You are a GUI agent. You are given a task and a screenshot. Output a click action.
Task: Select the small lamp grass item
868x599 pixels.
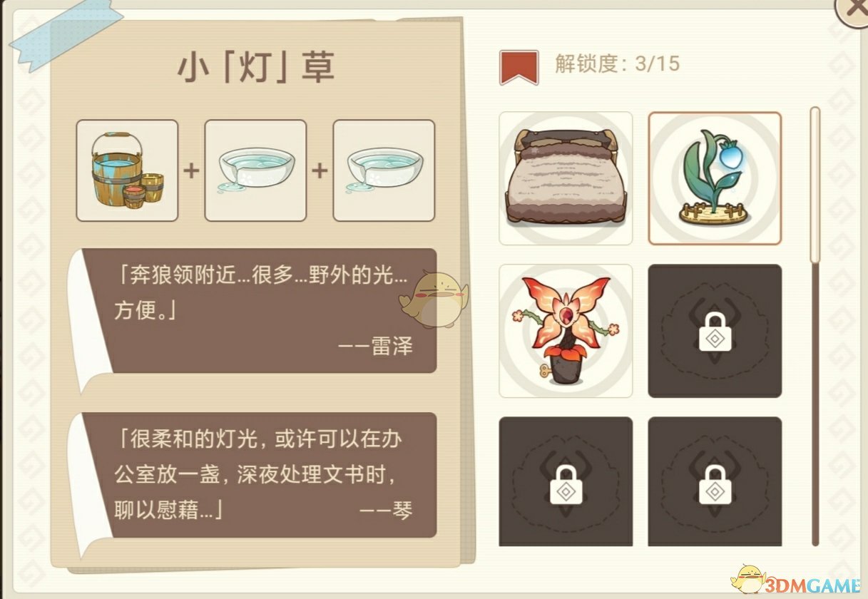tap(715, 178)
